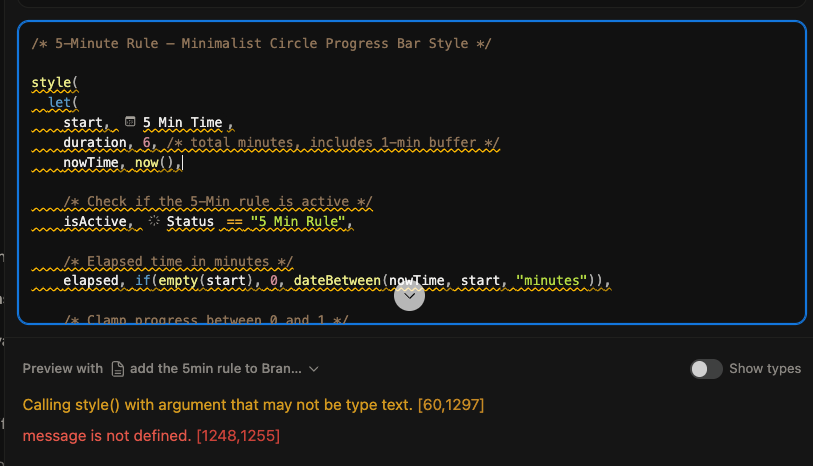The height and width of the screenshot is (466, 813).
Task: Click the scroll-down chevron button in editor
Action: pos(409,296)
